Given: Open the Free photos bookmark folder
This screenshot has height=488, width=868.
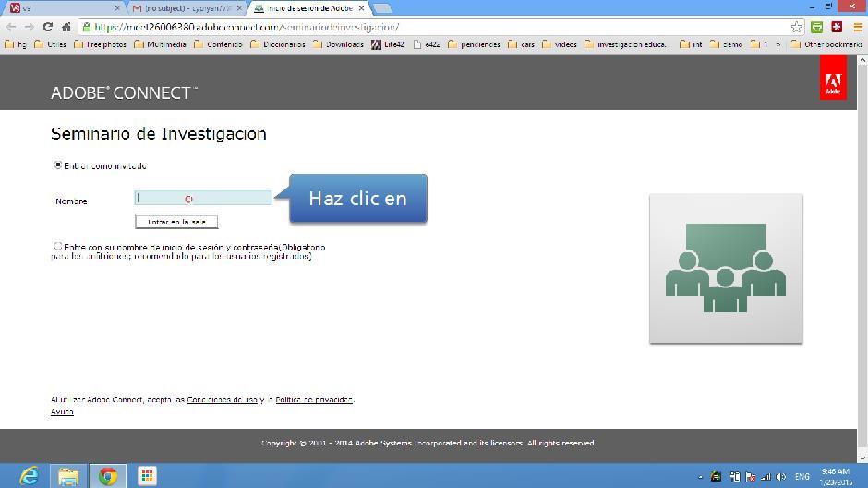Looking at the screenshot, I should pos(101,44).
